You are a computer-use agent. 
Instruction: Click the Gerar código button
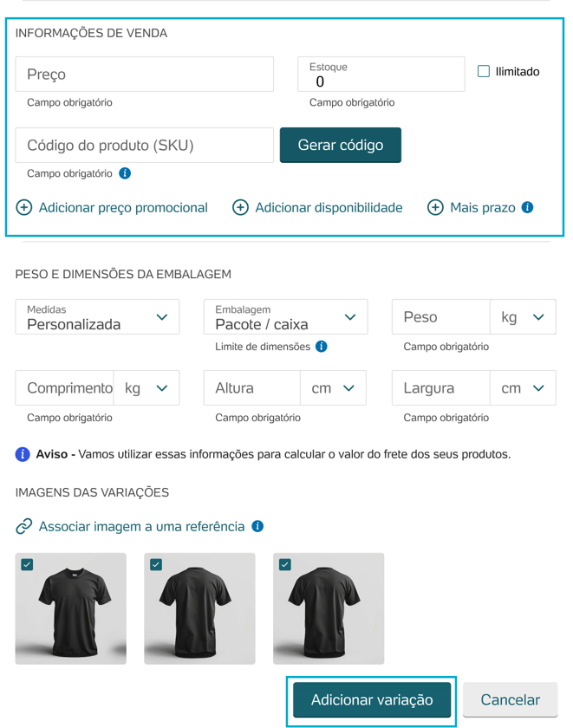coord(341,145)
